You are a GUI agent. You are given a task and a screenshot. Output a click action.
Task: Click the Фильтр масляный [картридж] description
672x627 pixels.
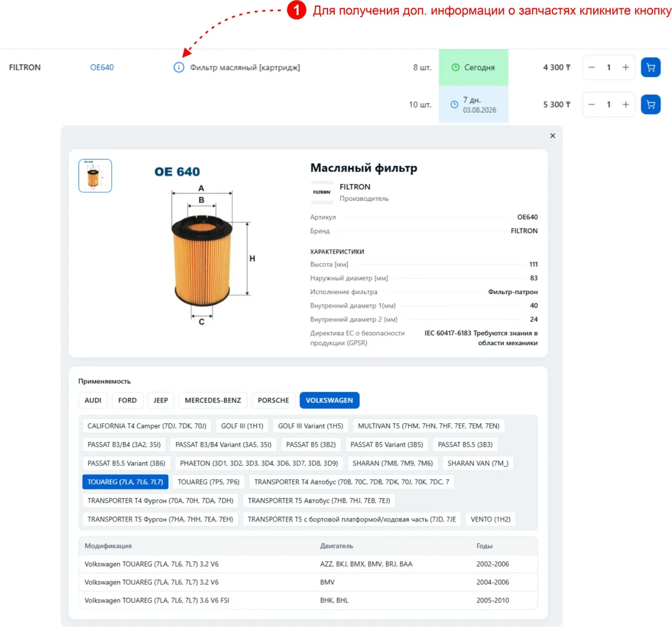coord(245,67)
